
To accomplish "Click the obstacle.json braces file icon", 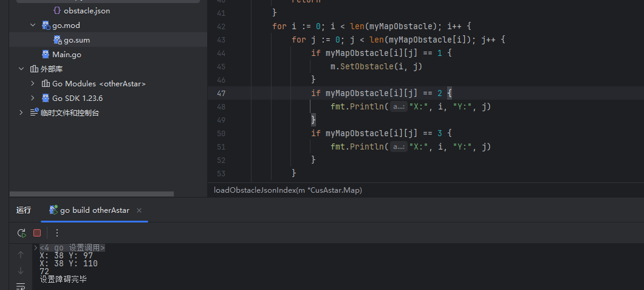I will point(57,11).
